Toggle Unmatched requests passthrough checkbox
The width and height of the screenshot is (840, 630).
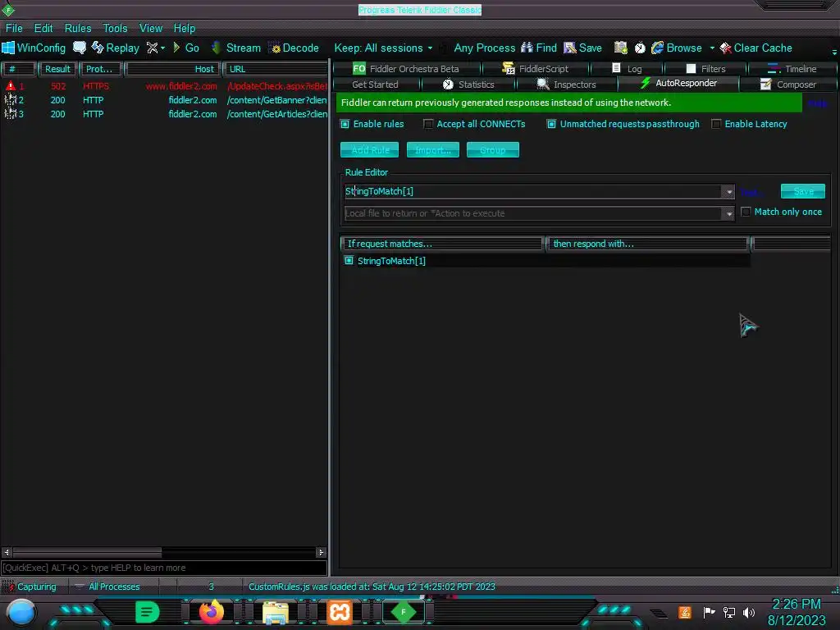551,125
